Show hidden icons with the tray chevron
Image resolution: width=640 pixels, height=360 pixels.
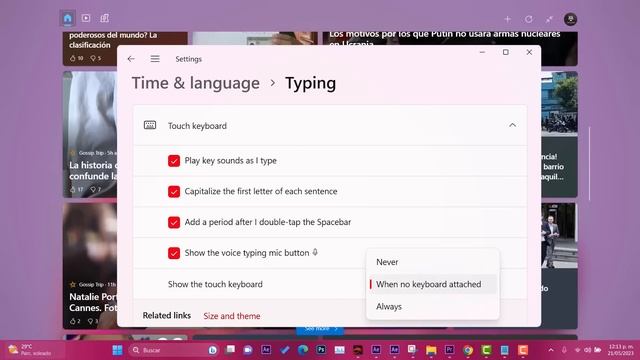pyautogui.click(x=551, y=350)
